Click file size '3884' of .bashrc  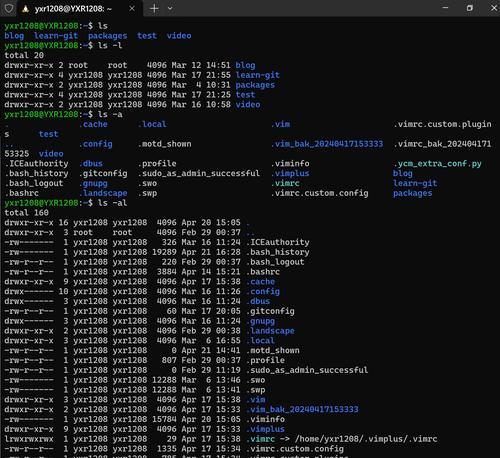pos(167,272)
